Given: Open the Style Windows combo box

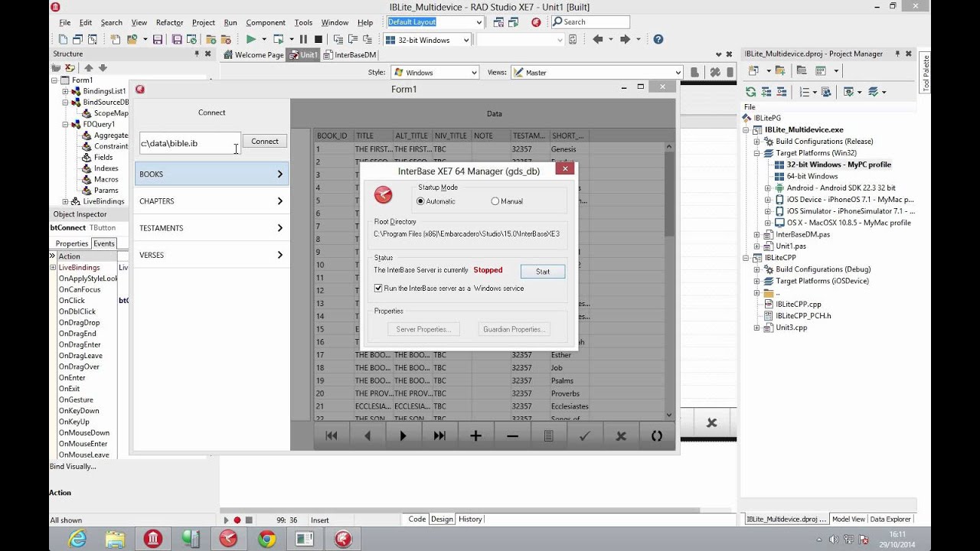Looking at the screenshot, I should (x=435, y=73).
